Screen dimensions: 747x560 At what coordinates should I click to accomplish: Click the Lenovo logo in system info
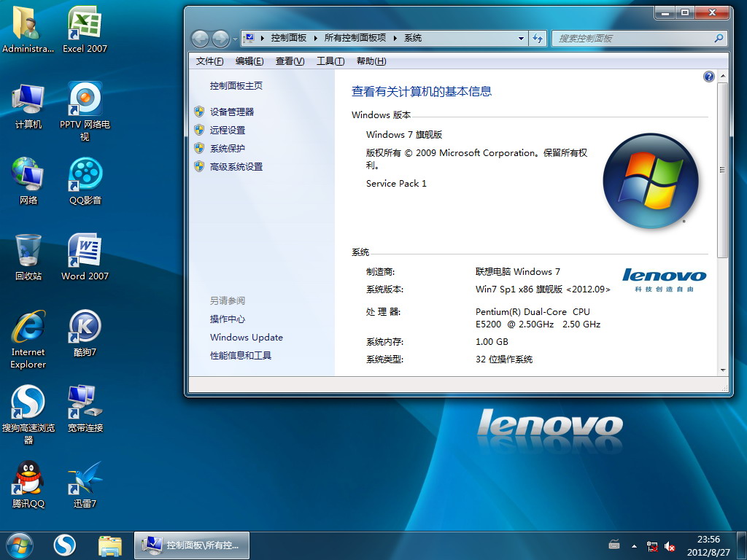[x=664, y=279]
